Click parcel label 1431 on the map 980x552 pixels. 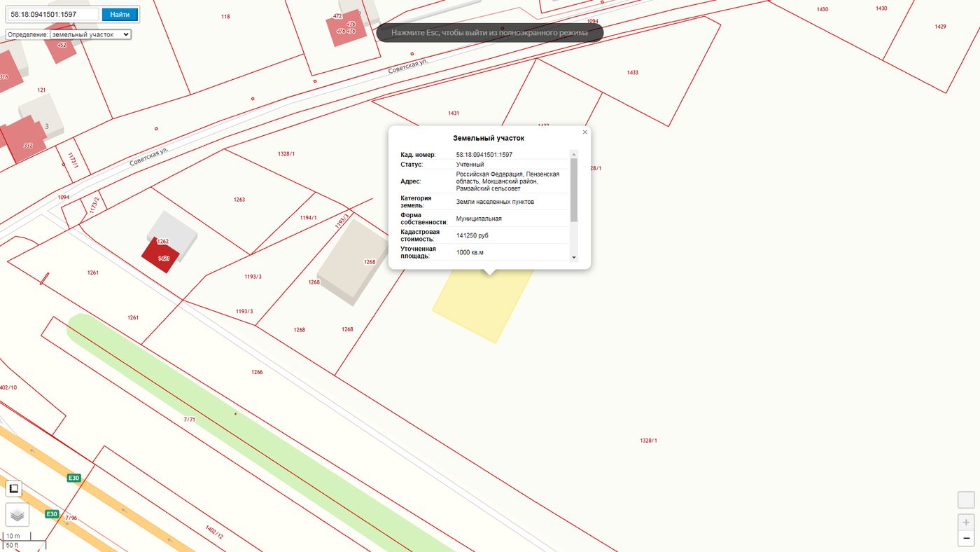(x=454, y=113)
